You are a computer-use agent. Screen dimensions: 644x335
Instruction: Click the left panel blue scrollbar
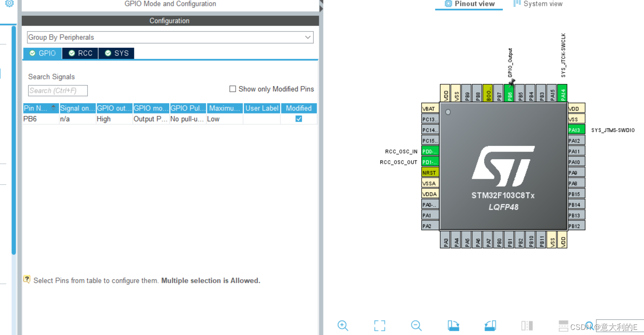14,141
